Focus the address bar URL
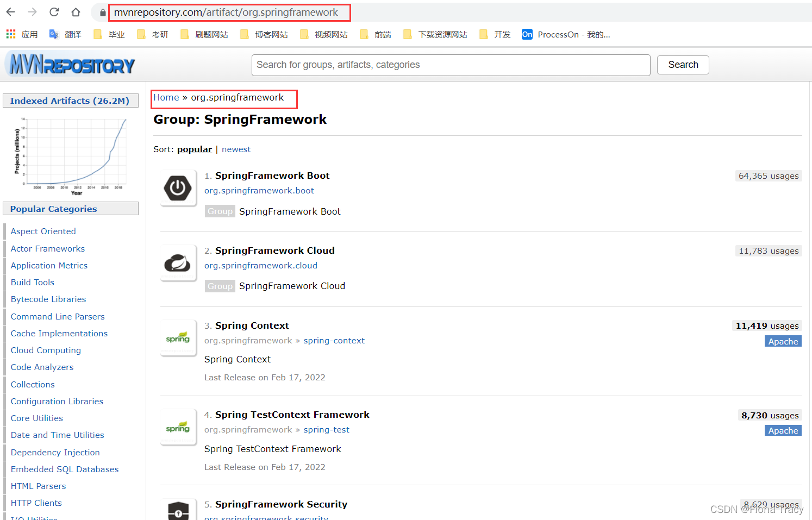The width and height of the screenshot is (812, 520). (x=226, y=12)
